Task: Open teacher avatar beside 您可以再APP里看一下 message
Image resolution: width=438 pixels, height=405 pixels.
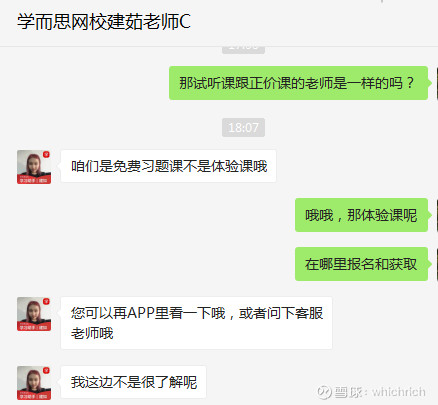Action: click(x=34, y=314)
